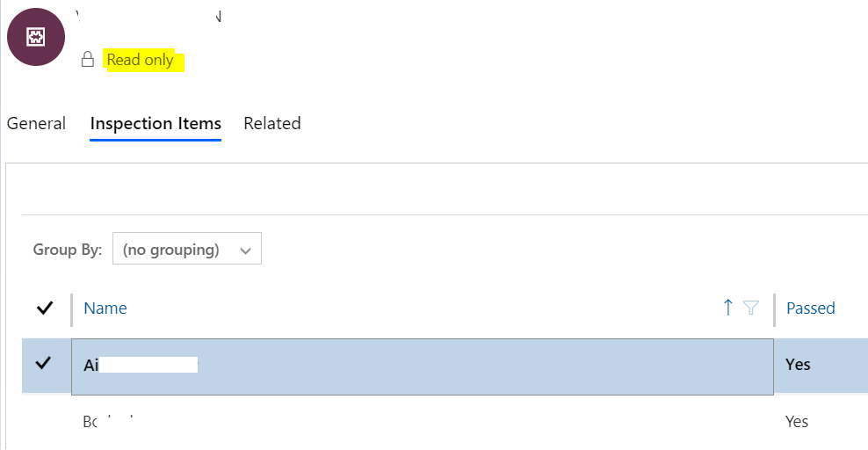
Task: Open the filter funnel on Name column
Action: (750, 308)
